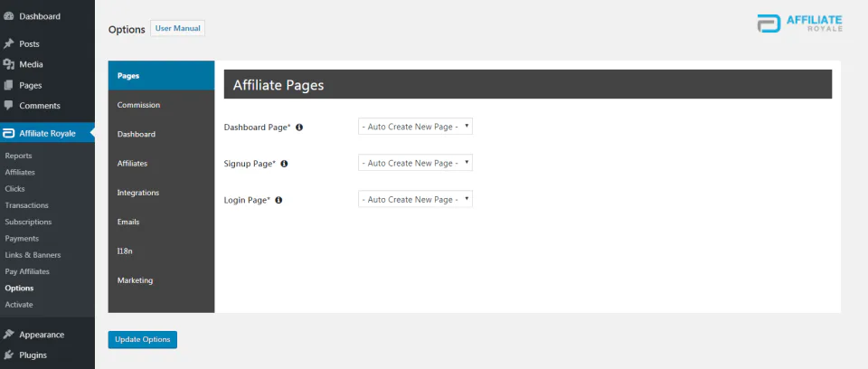The width and height of the screenshot is (868, 369).
Task: Click the Signup Page* label text
Action: pos(250,164)
